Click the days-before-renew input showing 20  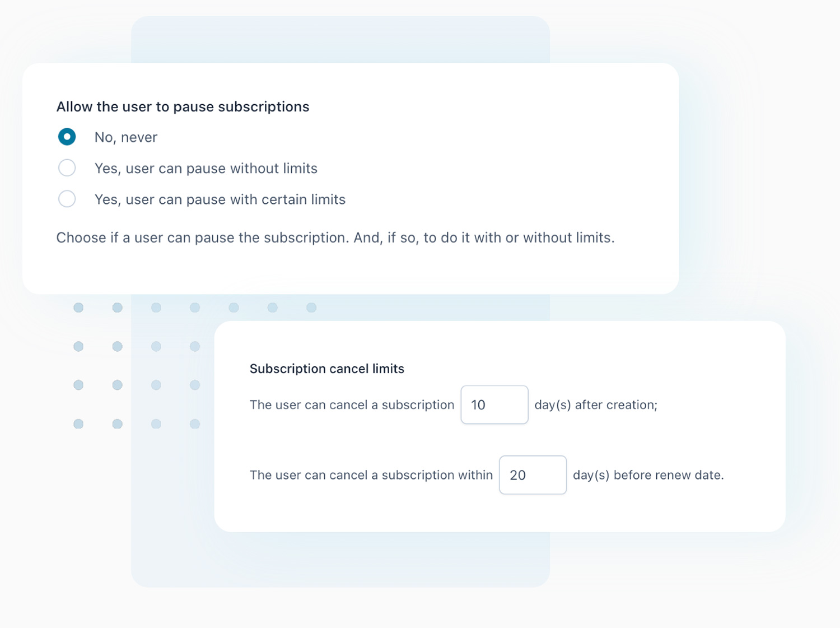tap(532, 475)
